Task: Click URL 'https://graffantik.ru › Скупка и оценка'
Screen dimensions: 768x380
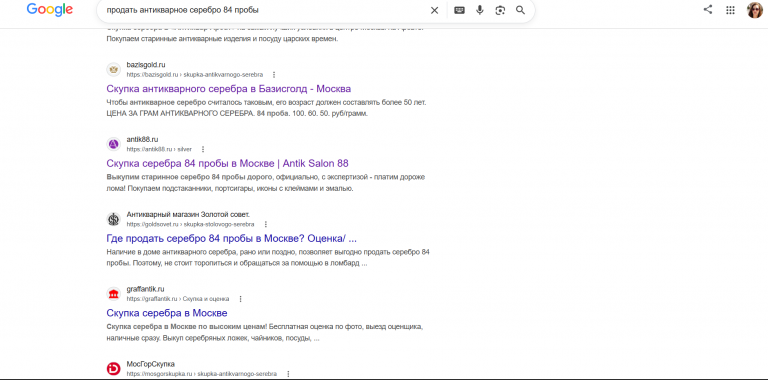Action: (x=178, y=299)
